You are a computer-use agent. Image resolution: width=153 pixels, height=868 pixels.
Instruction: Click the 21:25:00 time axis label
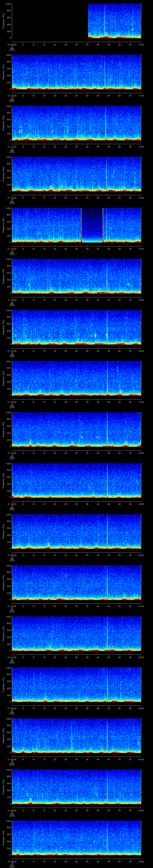(12, 861)
